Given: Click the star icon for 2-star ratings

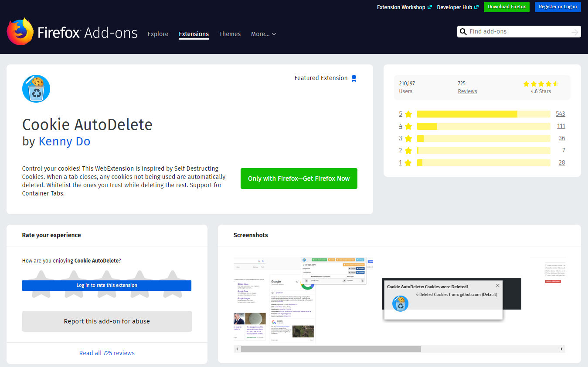Looking at the screenshot, I should click(x=408, y=151).
